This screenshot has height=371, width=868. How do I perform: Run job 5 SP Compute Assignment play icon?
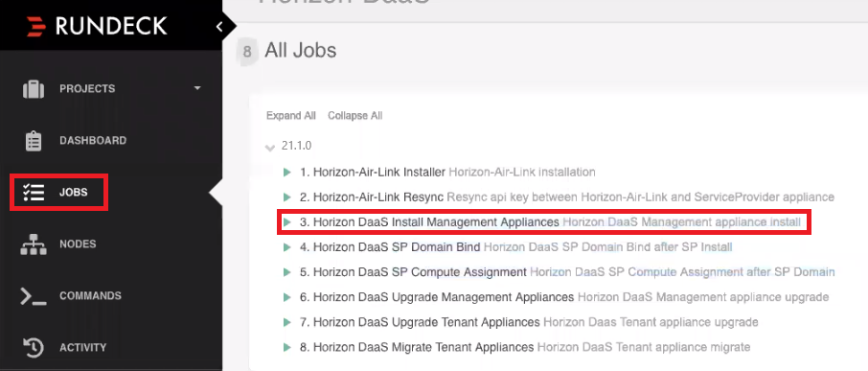click(x=286, y=272)
